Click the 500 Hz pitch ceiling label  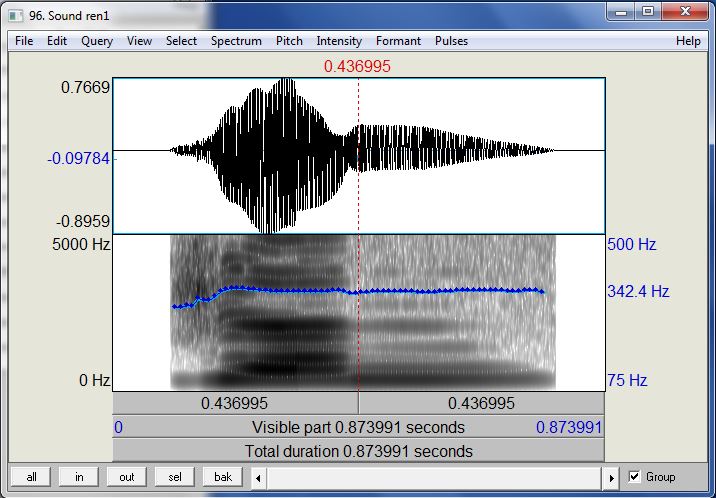[632, 245]
